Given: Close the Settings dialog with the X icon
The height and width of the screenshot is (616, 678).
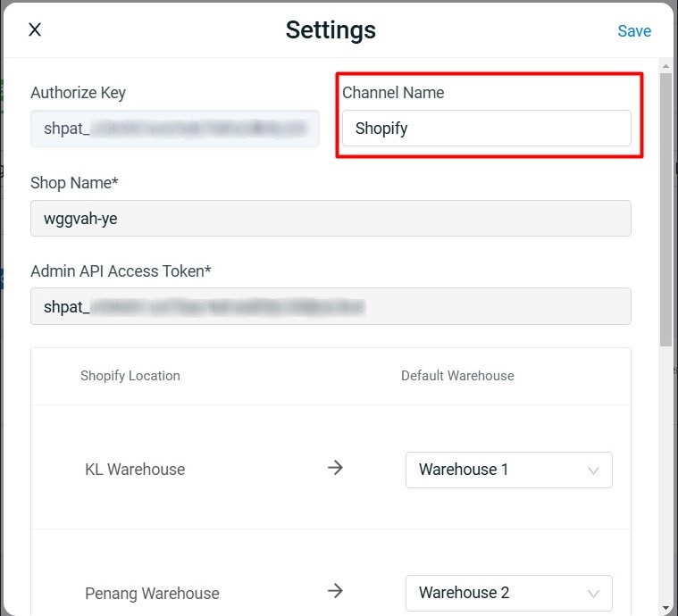Looking at the screenshot, I should tap(35, 29).
